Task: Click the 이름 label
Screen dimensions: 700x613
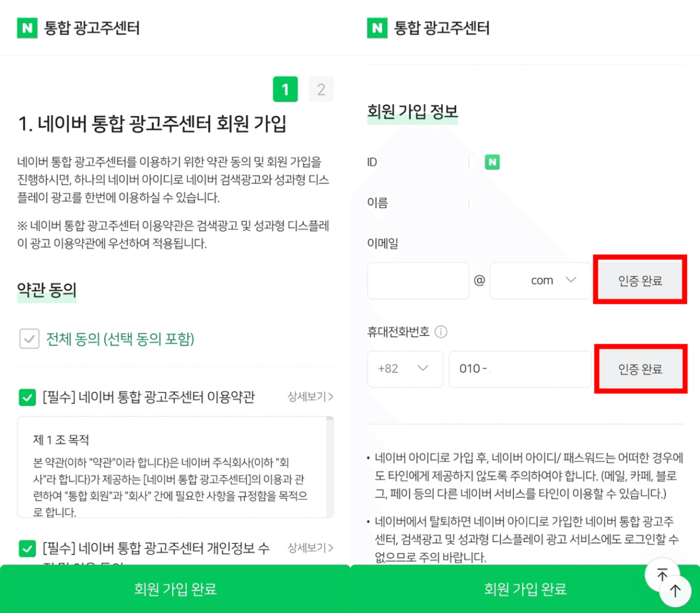Action: coord(378,203)
